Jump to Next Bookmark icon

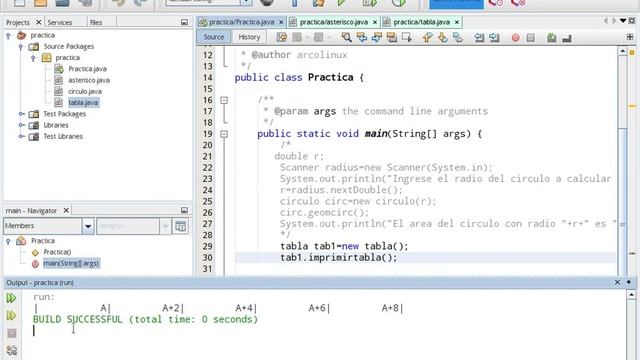pos(442,38)
